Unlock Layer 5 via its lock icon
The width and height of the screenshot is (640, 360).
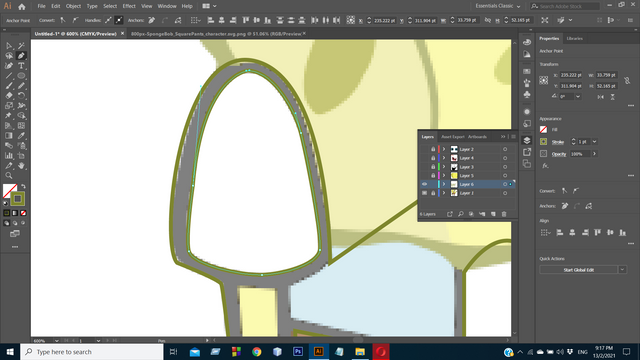coord(433,176)
